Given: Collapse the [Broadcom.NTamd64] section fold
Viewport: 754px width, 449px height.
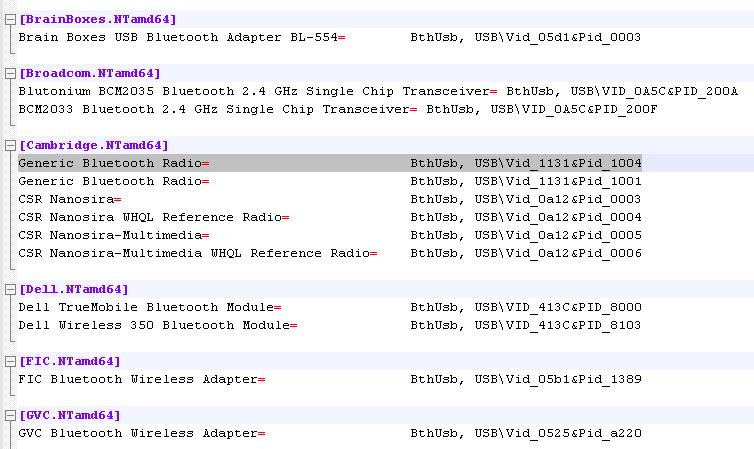Looking at the screenshot, I should tap(10, 74).
